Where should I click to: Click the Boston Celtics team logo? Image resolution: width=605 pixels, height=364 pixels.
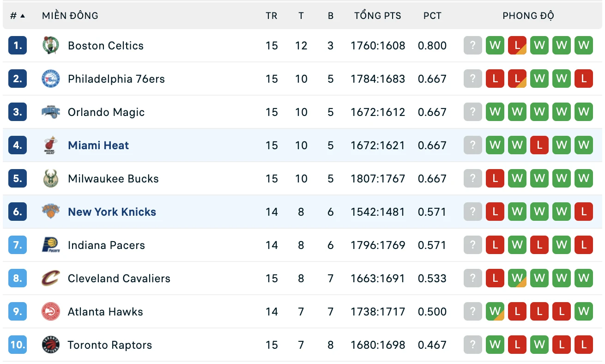point(50,45)
